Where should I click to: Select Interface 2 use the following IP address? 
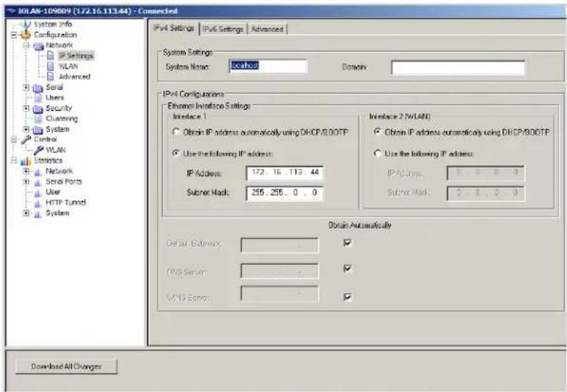(377, 153)
